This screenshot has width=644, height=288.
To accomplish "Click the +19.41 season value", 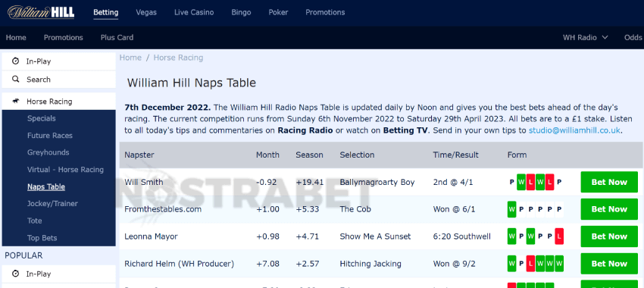I will point(310,182).
